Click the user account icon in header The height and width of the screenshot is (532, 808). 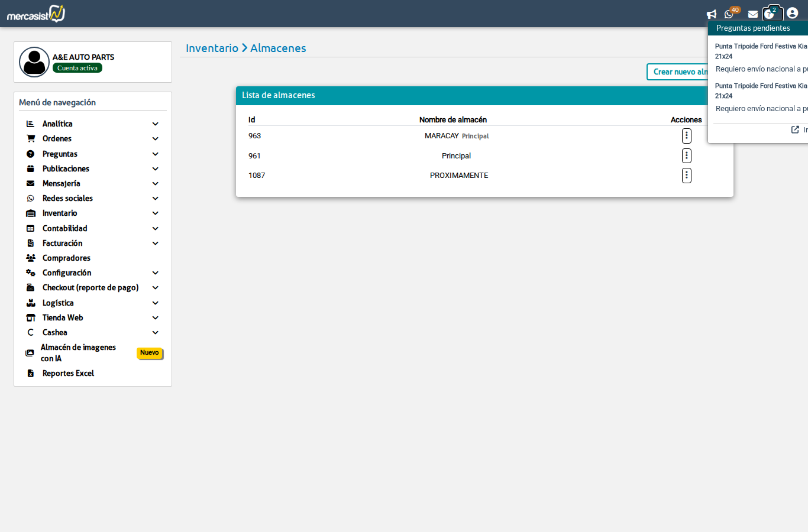pyautogui.click(x=793, y=13)
